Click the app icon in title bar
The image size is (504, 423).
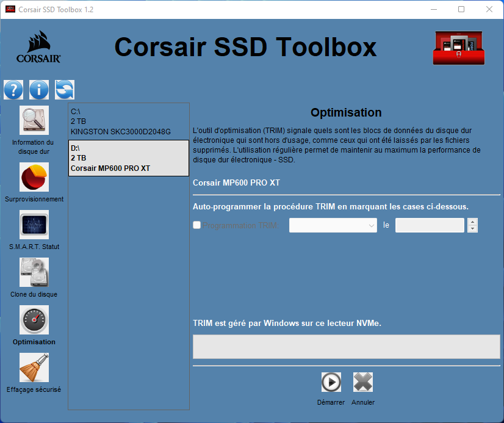click(10, 9)
